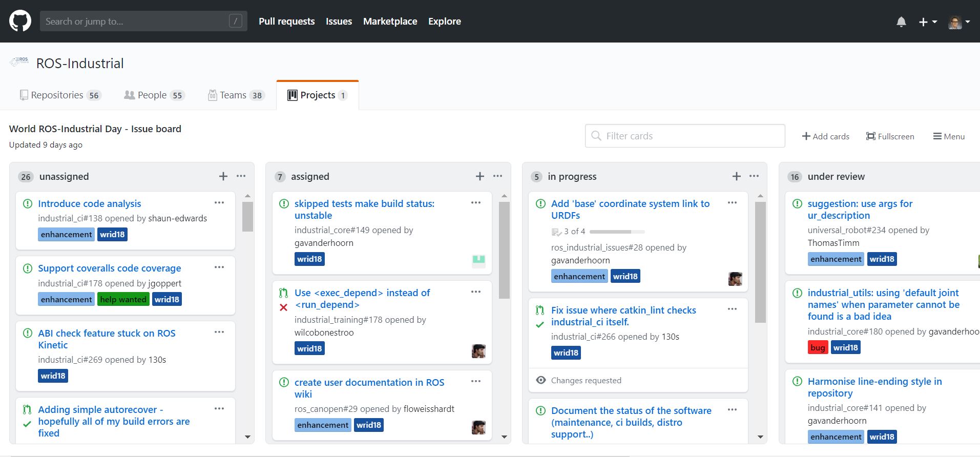Screen dimensions: 980x457
Task: Click Changes requested review status
Action: click(x=586, y=380)
